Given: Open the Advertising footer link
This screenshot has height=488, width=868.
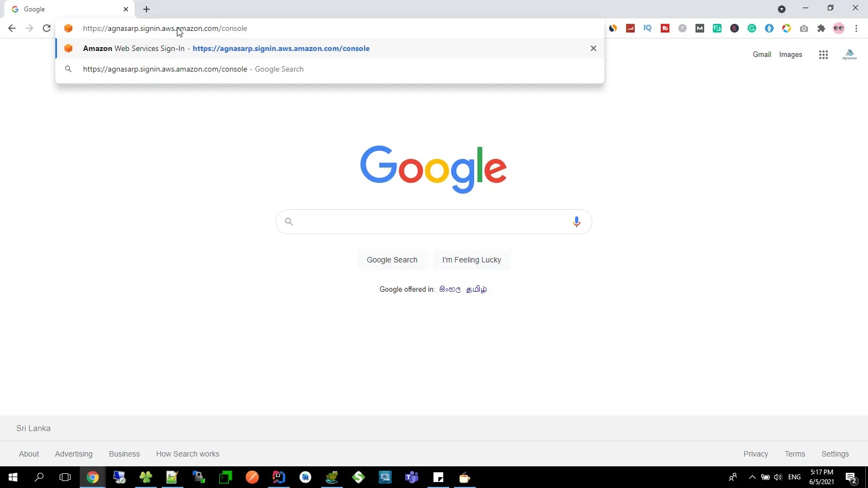Looking at the screenshot, I should point(74,454).
